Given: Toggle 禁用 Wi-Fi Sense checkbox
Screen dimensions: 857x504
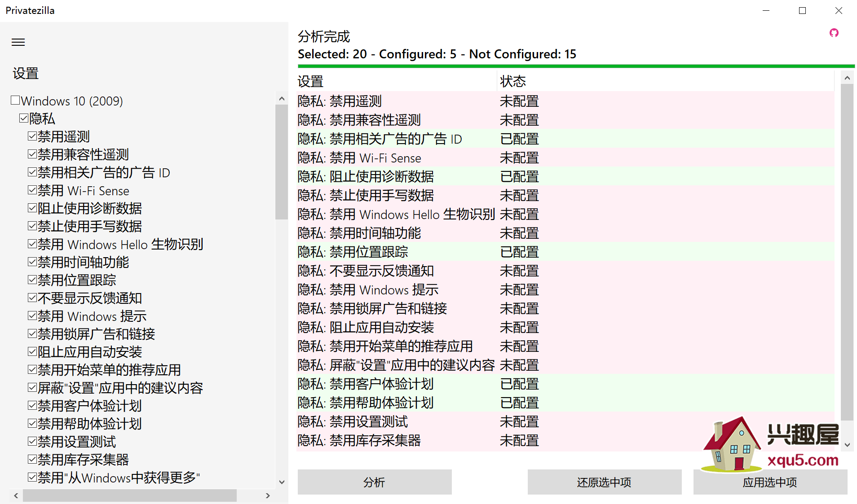Looking at the screenshot, I should click(32, 190).
